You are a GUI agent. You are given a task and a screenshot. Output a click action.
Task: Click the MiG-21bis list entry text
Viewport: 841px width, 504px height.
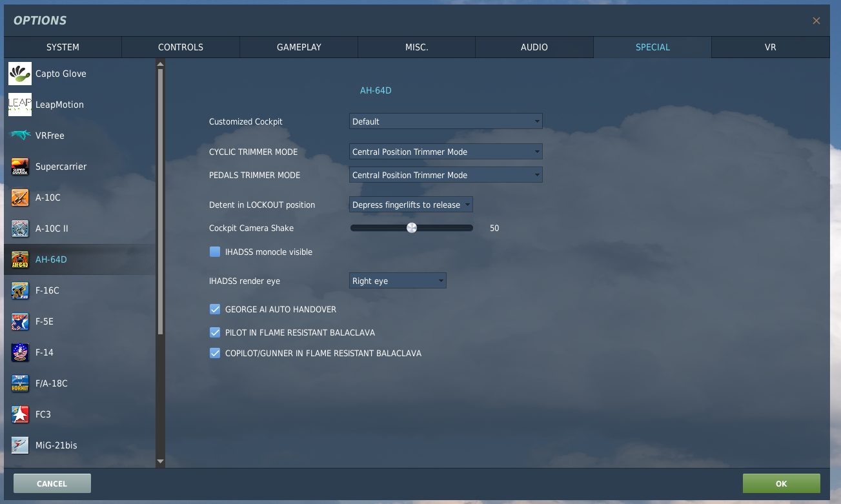tap(56, 445)
